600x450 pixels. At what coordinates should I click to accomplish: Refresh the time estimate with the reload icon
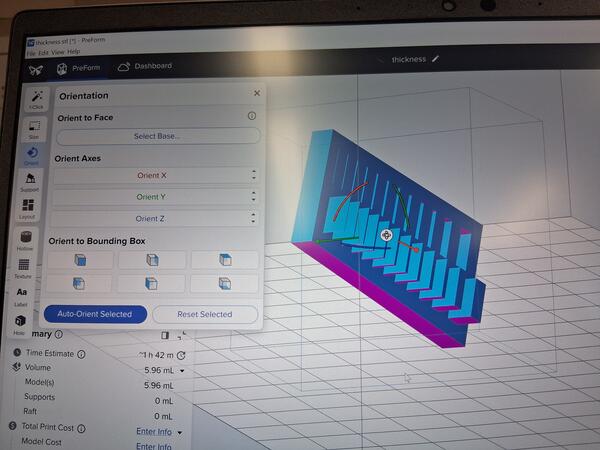pos(181,355)
